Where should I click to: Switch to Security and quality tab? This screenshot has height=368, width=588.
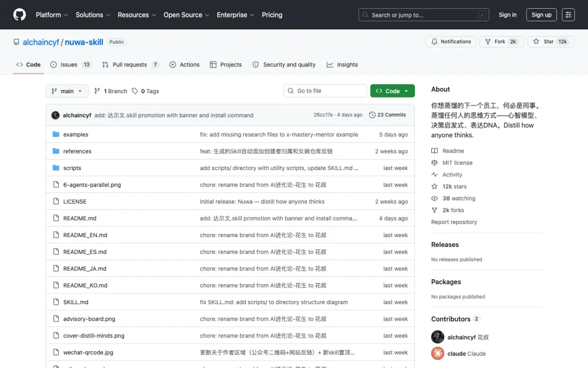tap(284, 64)
